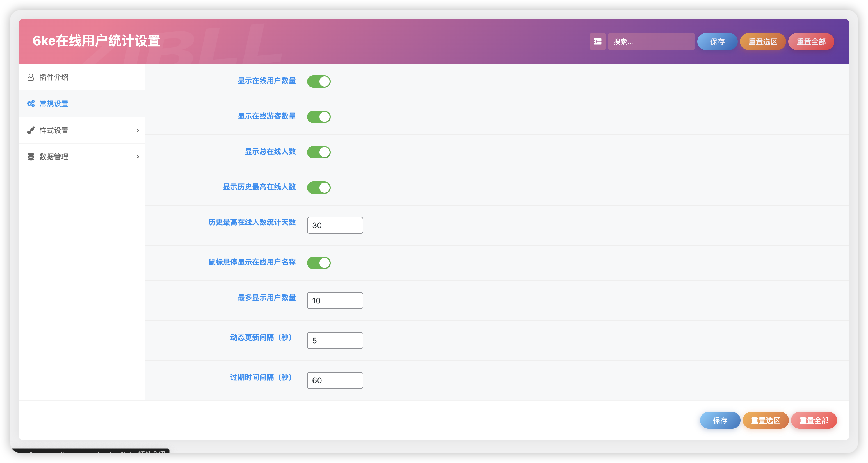Click the user icon next to 插件介绍
This screenshot has width=868, height=463.
[31, 77]
